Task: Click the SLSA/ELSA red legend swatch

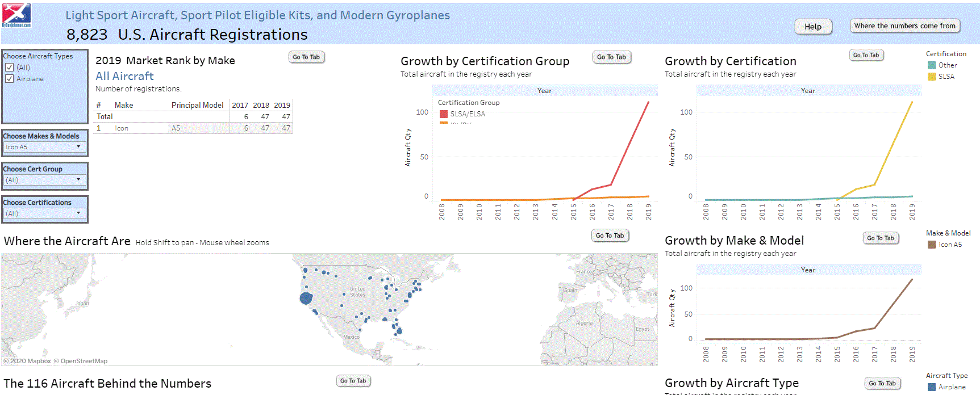Action: click(x=444, y=114)
